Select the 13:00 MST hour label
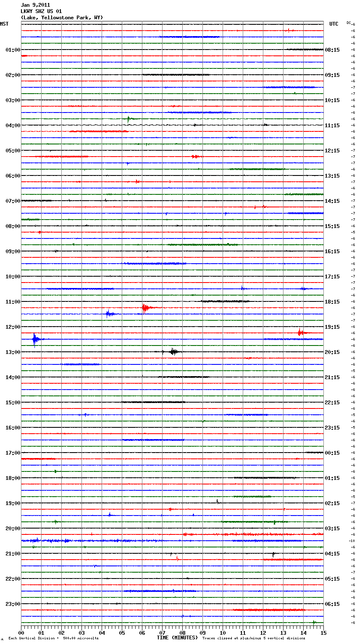The height and width of the screenshot is (644, 357). click(13, 352)
